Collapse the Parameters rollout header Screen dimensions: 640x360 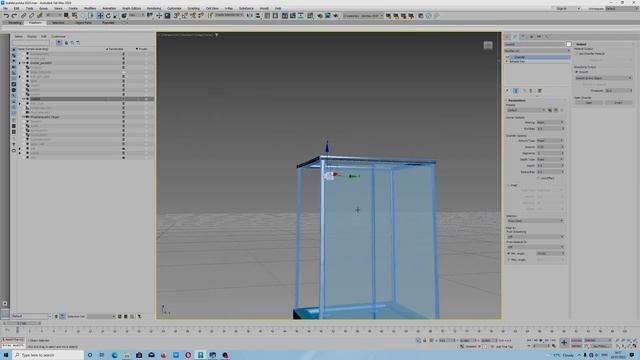click(x=517, y=100)
